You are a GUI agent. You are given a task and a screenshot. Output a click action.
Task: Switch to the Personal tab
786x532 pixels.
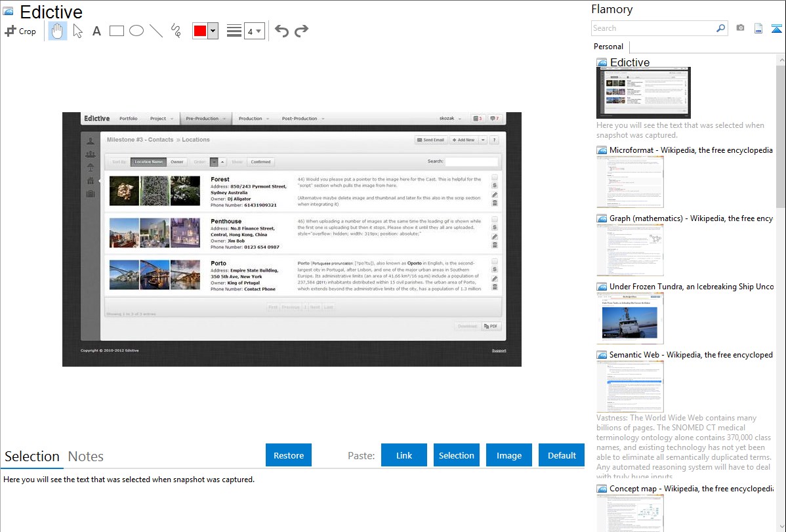coord(609,47)
